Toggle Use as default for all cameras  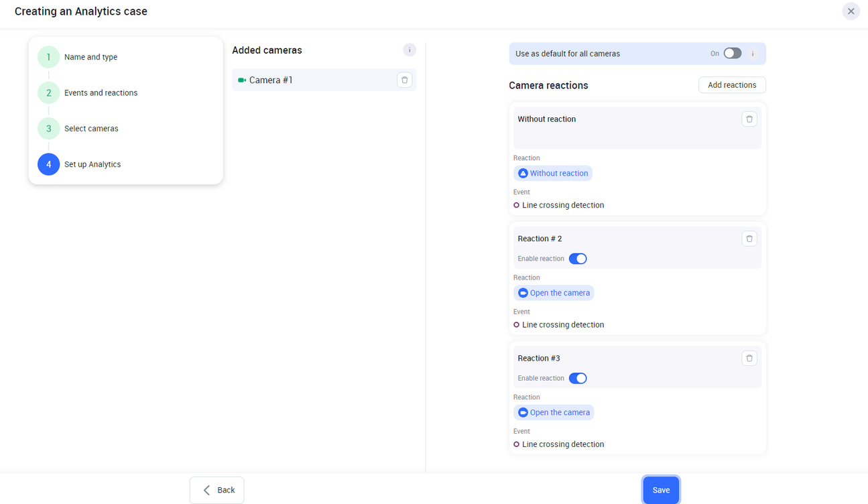point(732,54)
